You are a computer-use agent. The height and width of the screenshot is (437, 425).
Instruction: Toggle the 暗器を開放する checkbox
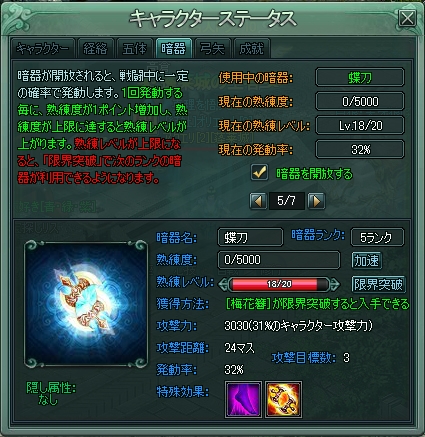[x=259, y=172]
